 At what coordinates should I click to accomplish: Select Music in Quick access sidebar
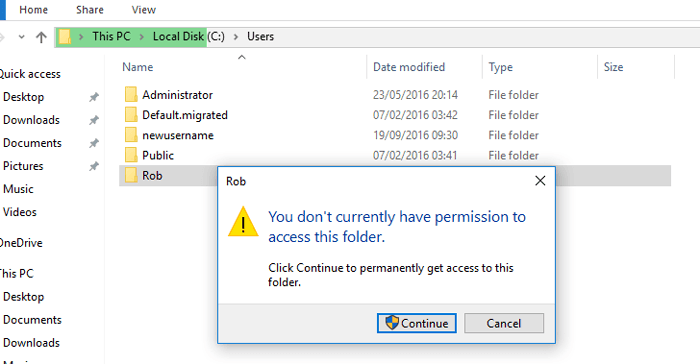18,189
